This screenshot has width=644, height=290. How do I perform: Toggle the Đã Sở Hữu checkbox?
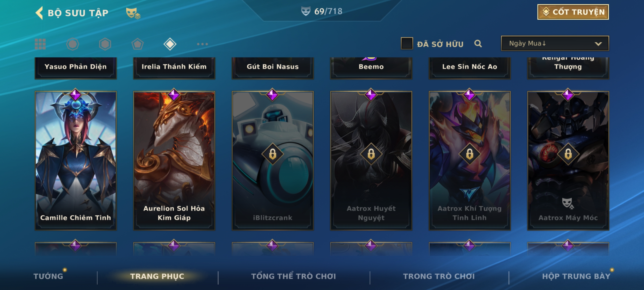(407, 43)
